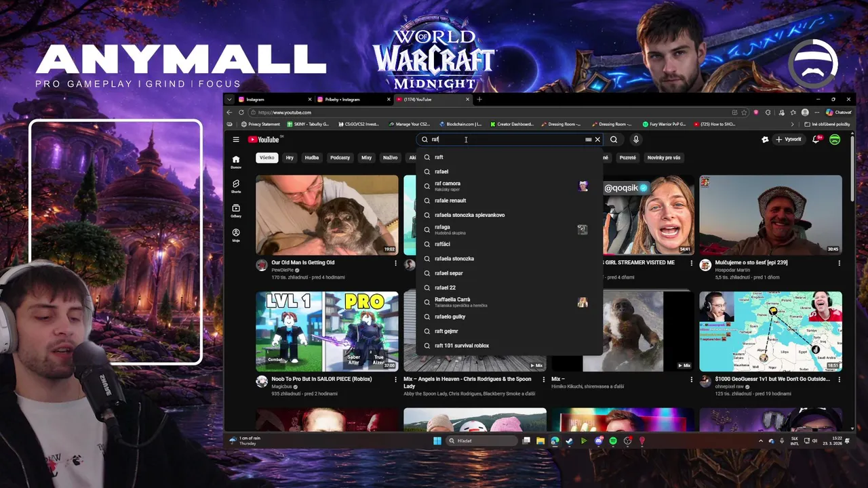The height and width of the screenshot is (488, 868).
Task: Select the Naživo filter chip
Action: (x=390, y=158)
